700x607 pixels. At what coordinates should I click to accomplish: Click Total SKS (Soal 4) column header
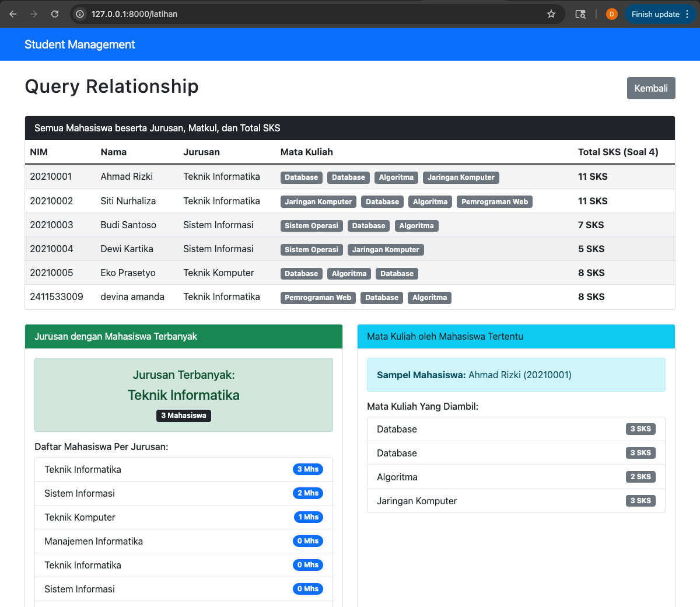618,152
